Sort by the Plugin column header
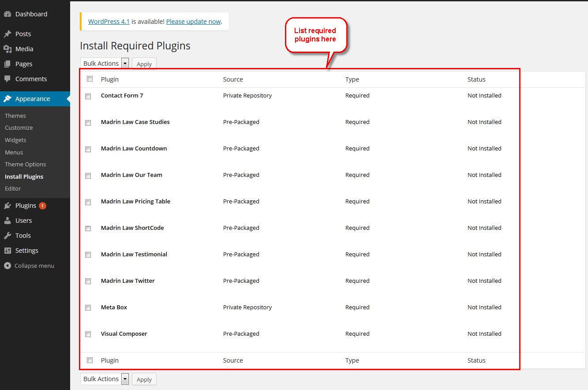 click(110, 79)
